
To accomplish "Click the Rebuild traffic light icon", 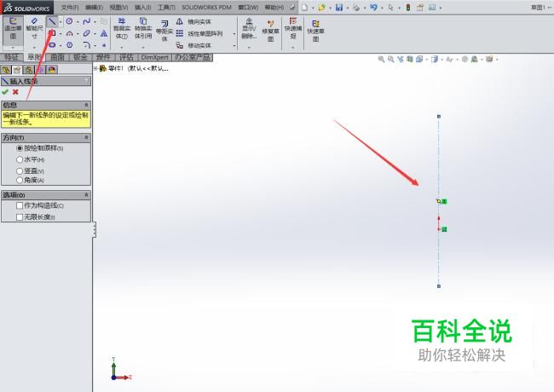I will (x=407, y=8).
